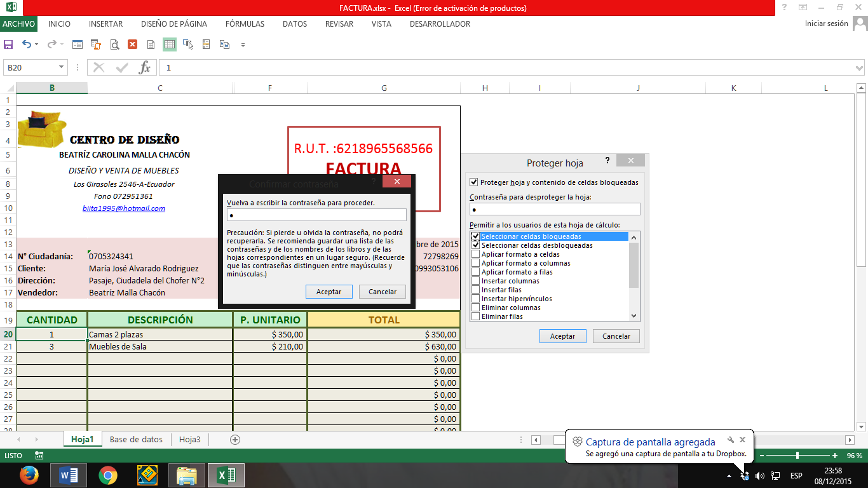
Task: Click Aceptar in Proteger hoja dialog
Action: coord(563,336)
